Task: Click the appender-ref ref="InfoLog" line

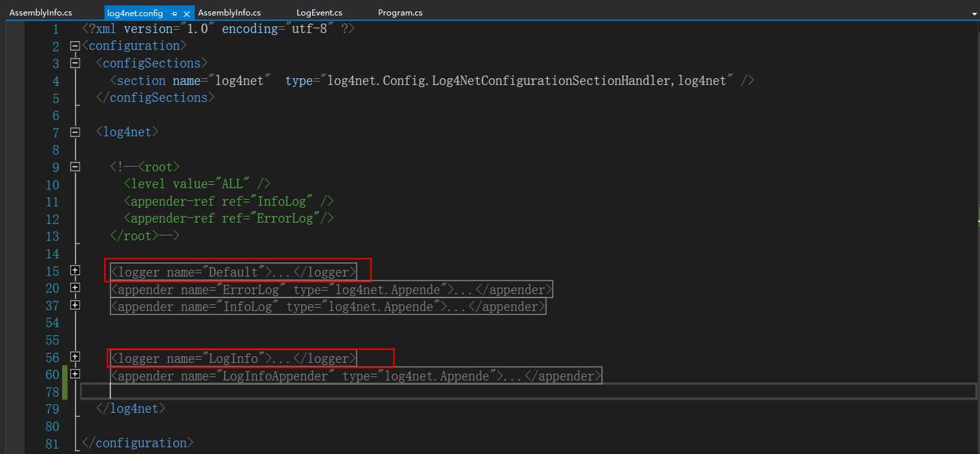Action: coord(228,201)
